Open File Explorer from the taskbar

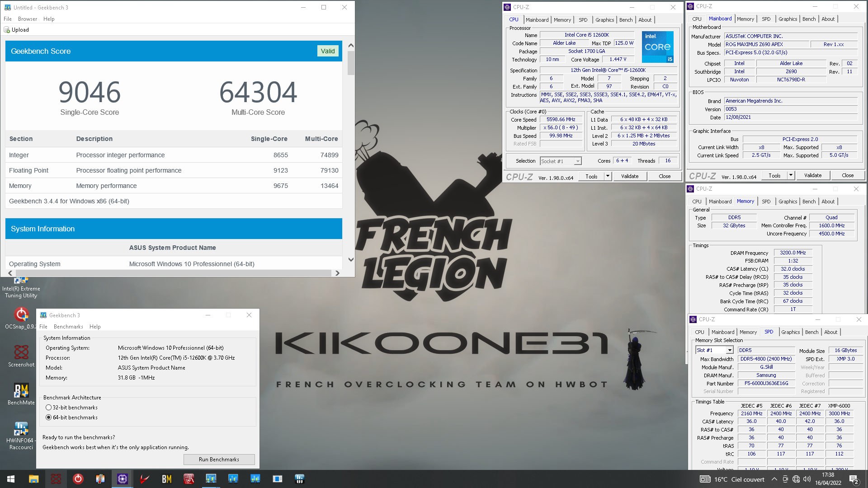click(x=33, y=479)
